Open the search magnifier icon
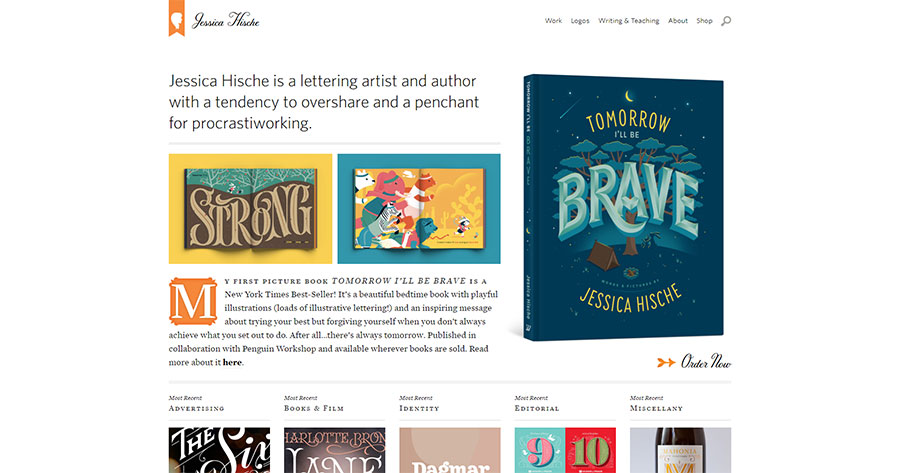The image size is (900, 473). point(726,21)
